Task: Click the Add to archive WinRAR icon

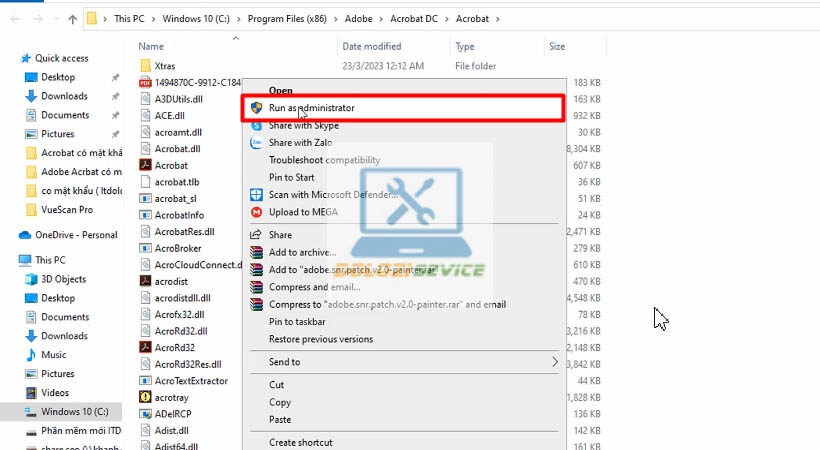Action: [256, 252]
